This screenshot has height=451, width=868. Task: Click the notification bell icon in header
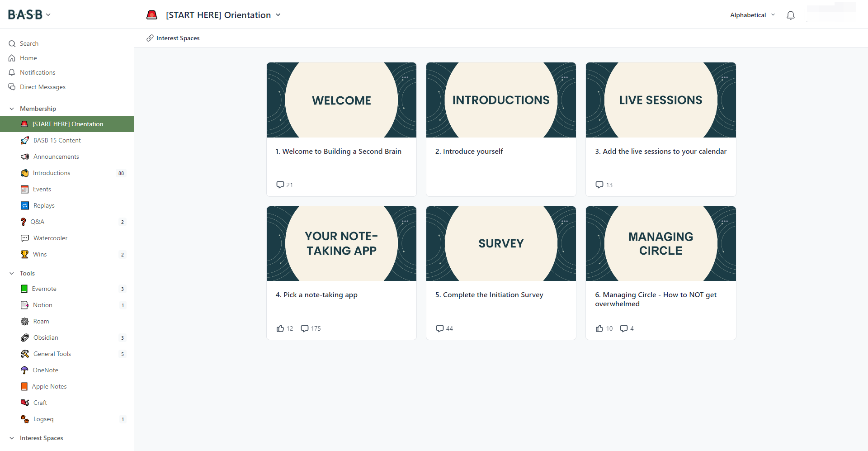click(790, 15)
